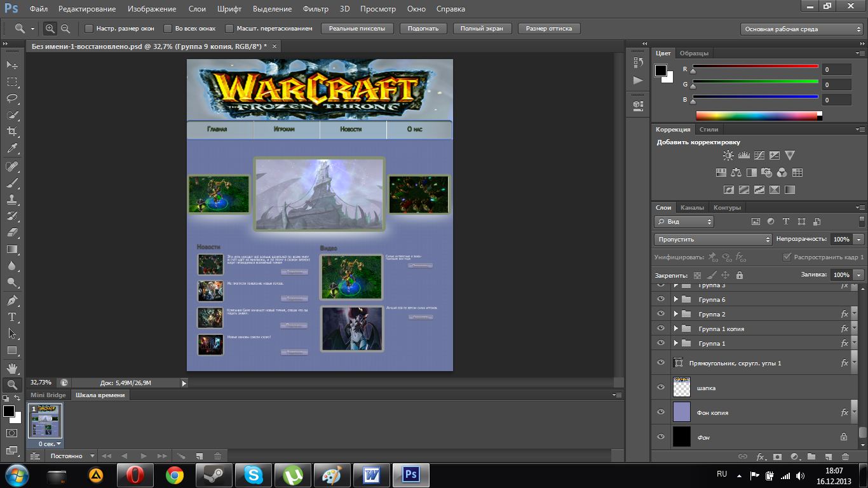
Task: Click the 'Размер оттиска' button
Action: pyautogui.click(x=549, y=29)
